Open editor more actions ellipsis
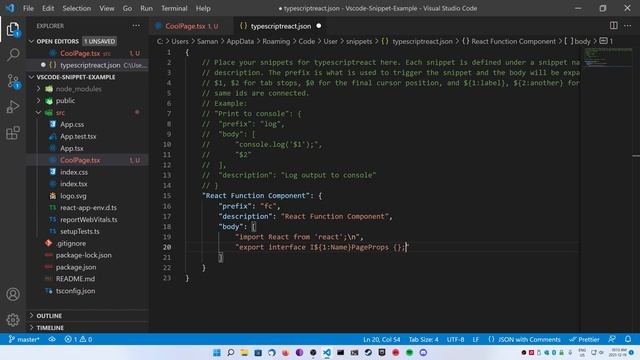 click(x=627, y=26)
